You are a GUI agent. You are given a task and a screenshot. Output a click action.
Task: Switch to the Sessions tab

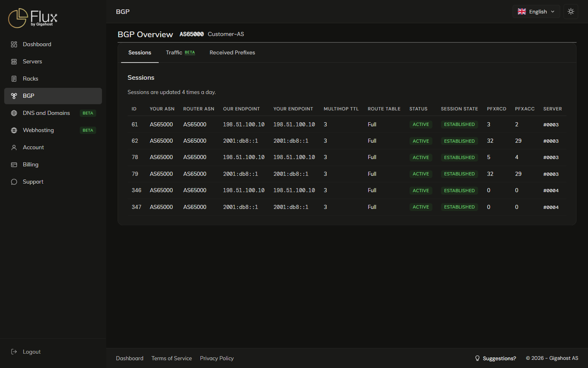140,53
